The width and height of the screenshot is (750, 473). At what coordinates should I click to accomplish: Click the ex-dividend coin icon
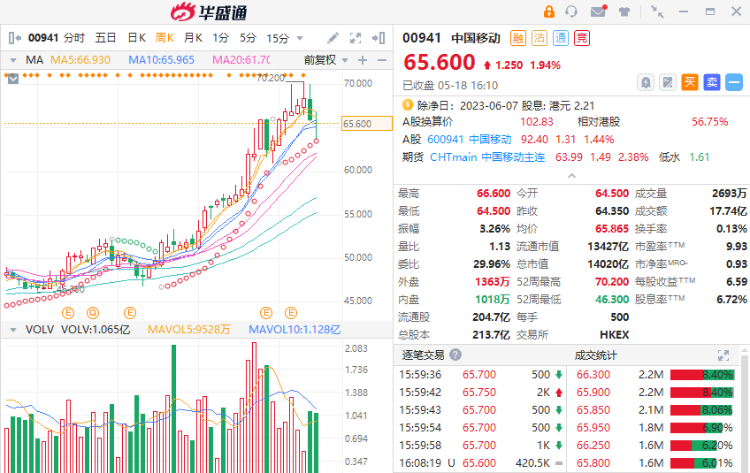(408, 105)
